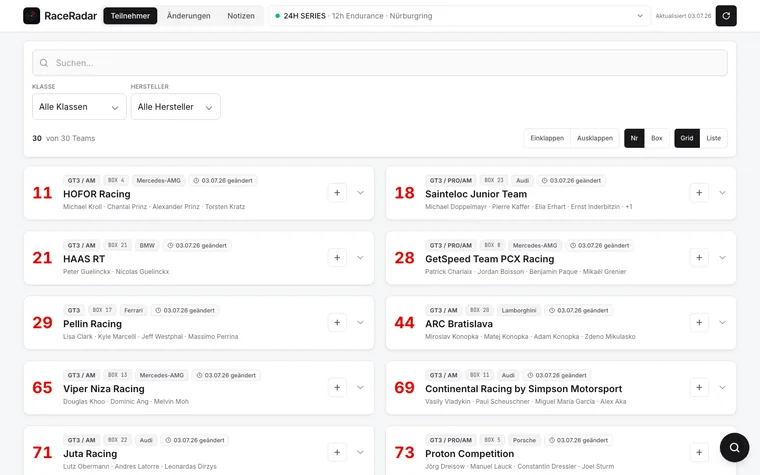Open the 24H SERIES event selector

click(x=459, y=16)
